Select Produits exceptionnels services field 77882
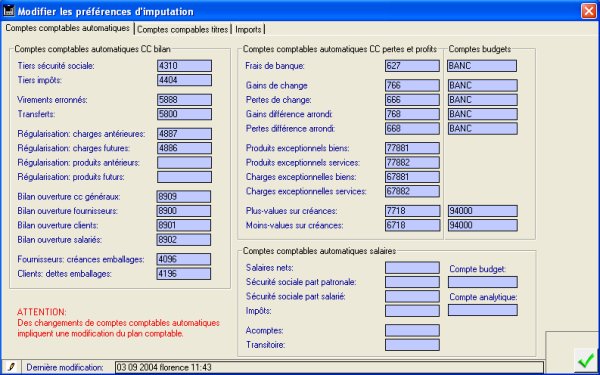This screenshot has width=600, height=375. 412,163
